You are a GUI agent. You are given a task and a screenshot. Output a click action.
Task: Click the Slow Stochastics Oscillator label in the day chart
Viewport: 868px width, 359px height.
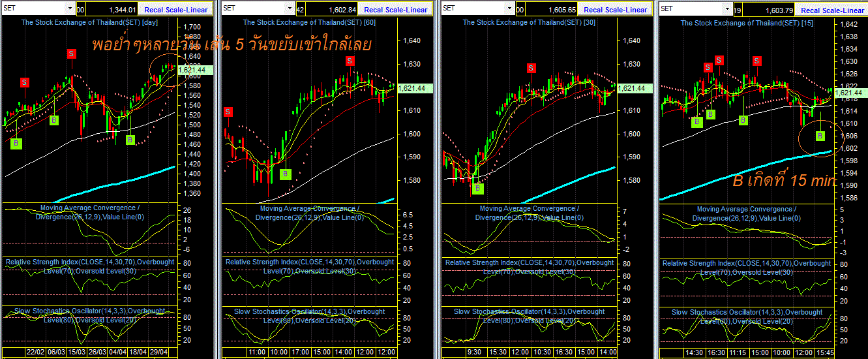89,316
